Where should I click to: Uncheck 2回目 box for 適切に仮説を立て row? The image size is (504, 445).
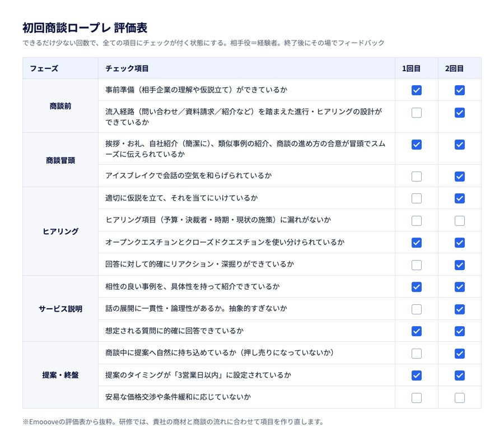[x=459, y=198]
